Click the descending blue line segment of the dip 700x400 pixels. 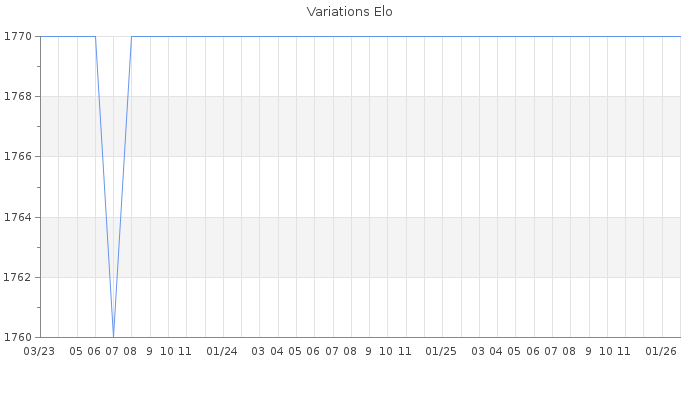point(104,186)
